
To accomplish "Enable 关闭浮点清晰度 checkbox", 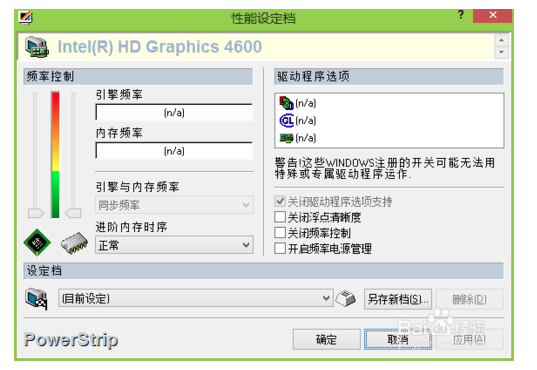I will [280, 217].
